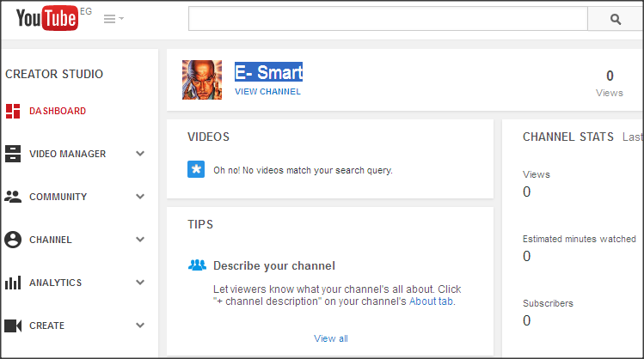Open the VIEW CHANNEL link

[267, 92]
